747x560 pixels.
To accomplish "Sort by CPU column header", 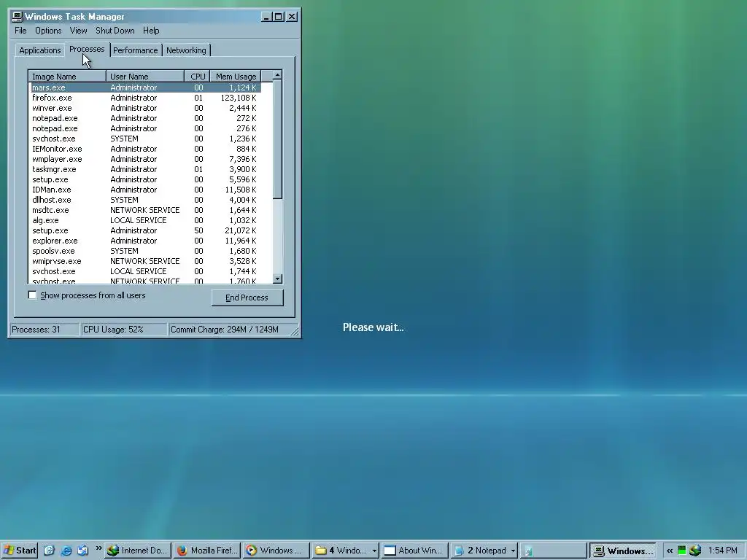I will (x=197, y=76).
